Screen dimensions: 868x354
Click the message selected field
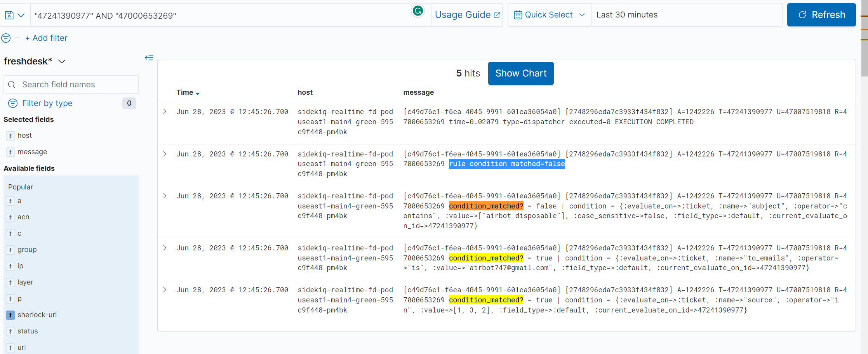click(x=32, y=152)
